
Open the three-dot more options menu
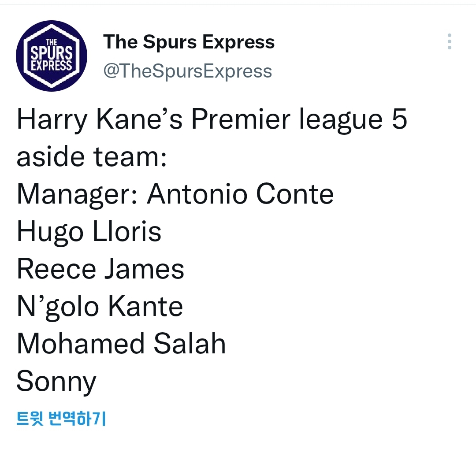point(449,41)
